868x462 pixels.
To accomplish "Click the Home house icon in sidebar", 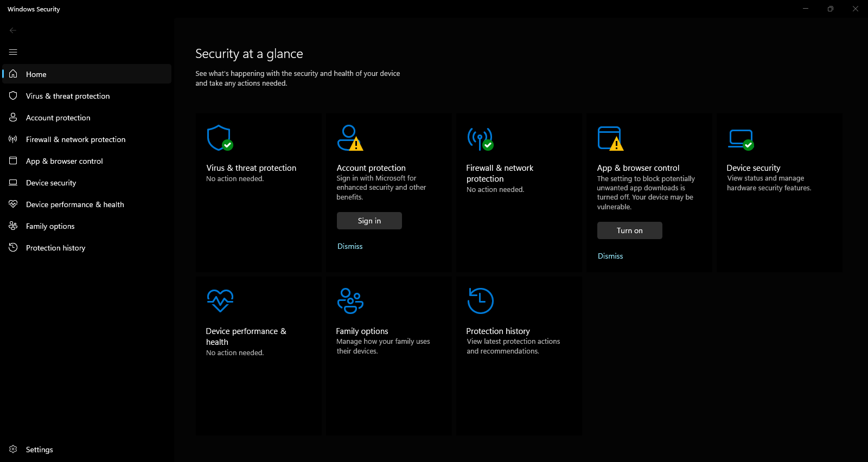I will click(x=13, y=74).
